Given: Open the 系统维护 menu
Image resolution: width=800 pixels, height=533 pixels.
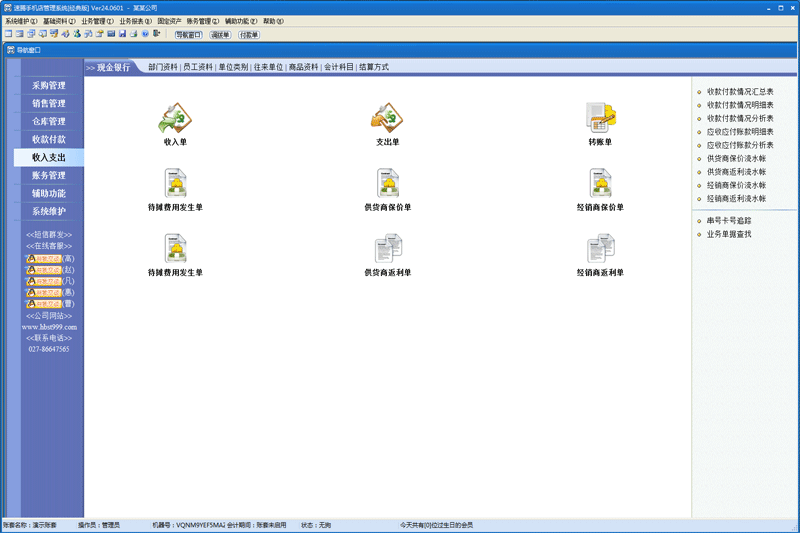Looking at the screenshot, I should 21,21.
